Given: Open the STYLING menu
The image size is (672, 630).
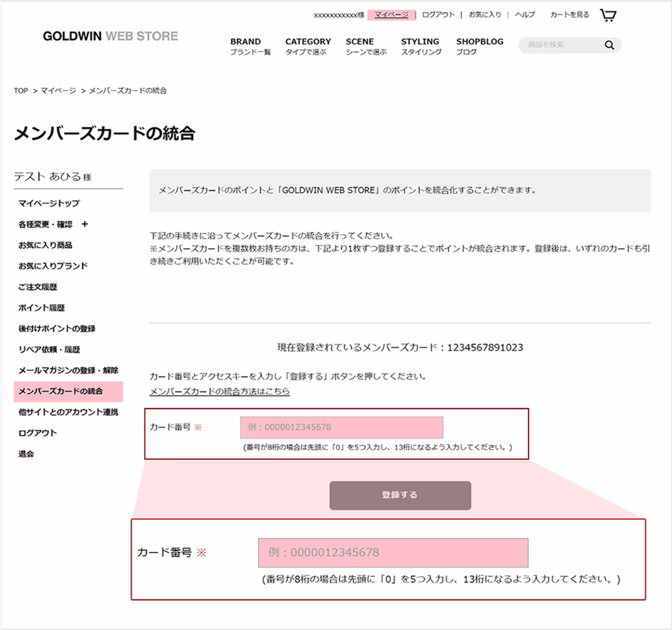Looking at the screenshot, I should pyautogui.click(x=420, y=46).
